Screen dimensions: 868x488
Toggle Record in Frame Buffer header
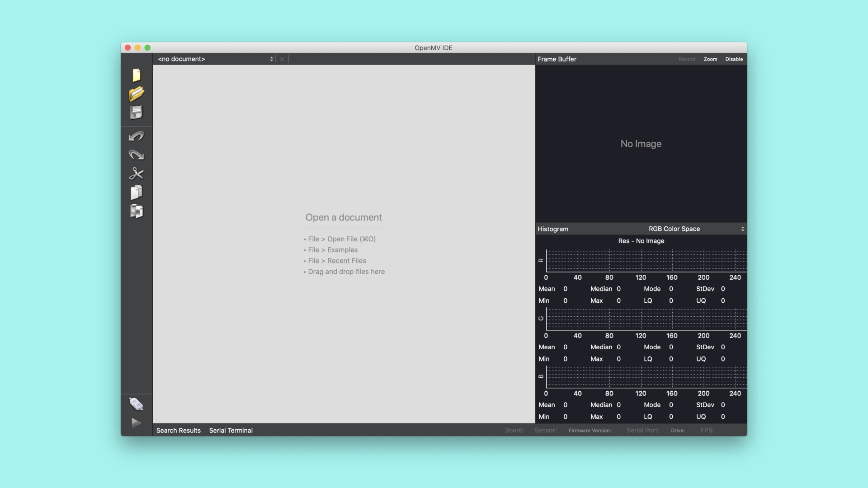coord(687,59)
